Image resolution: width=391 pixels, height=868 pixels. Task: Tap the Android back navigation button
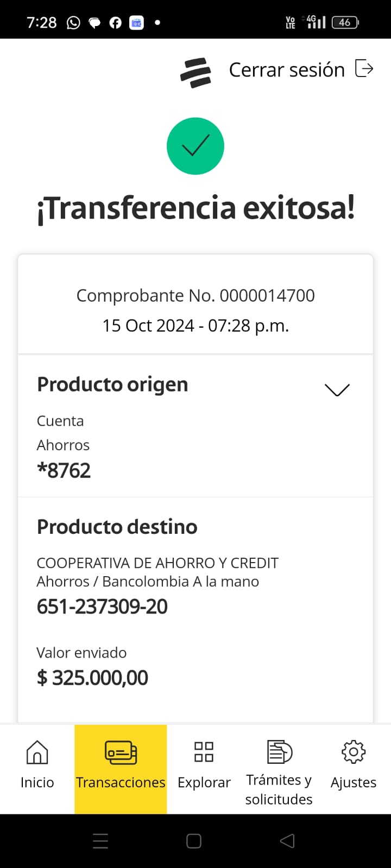[x=287, y=841]
